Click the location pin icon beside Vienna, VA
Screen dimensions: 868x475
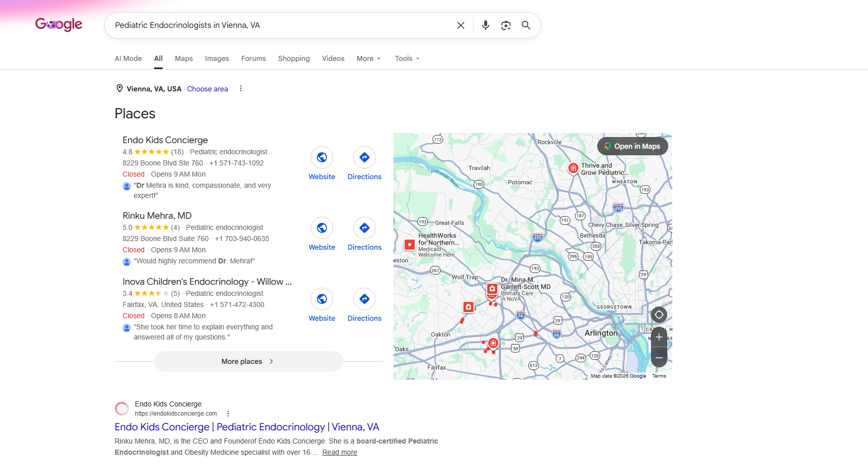120,88
